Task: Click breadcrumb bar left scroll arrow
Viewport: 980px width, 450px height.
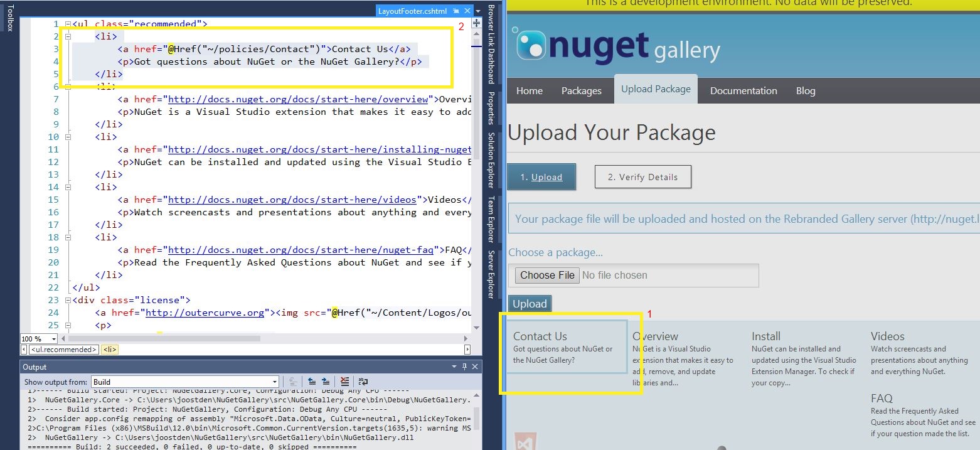Action: [x=24, y=350]
